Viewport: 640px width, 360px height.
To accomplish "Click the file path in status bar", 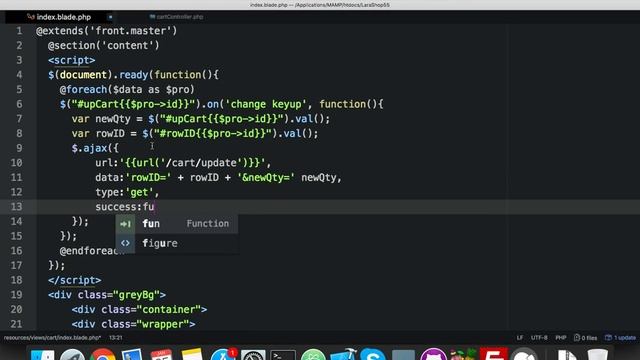I will (52, 338).
